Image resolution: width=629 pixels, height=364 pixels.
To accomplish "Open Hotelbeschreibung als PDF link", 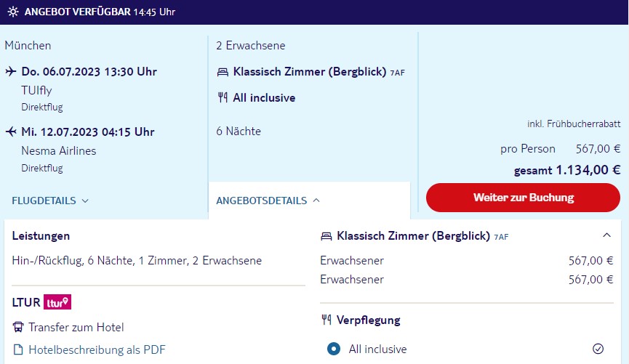I will click(97, 349).
